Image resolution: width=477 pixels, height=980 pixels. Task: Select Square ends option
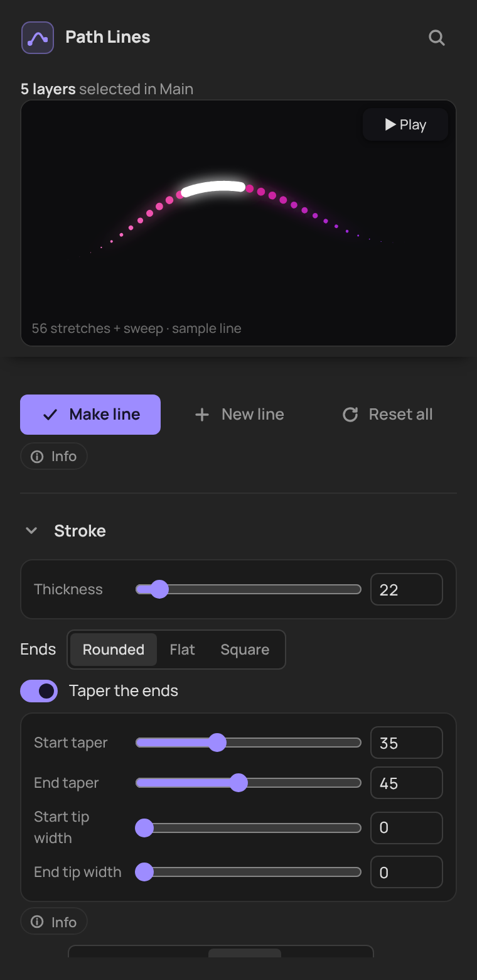click(245, 650)
